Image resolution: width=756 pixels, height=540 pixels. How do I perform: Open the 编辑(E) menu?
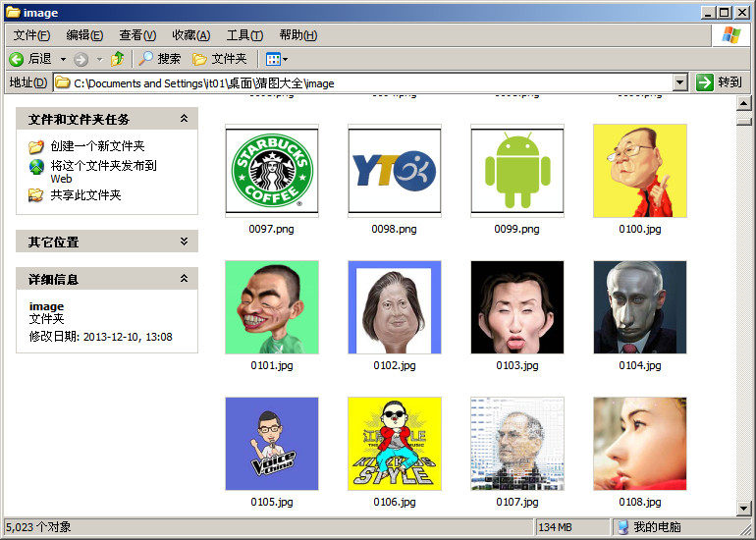click(84, 35)
